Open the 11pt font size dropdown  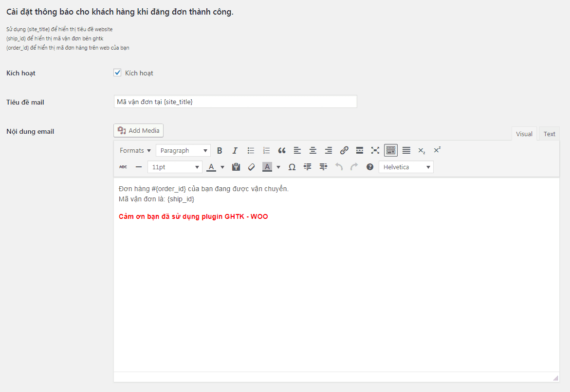[x=175, y=167]
